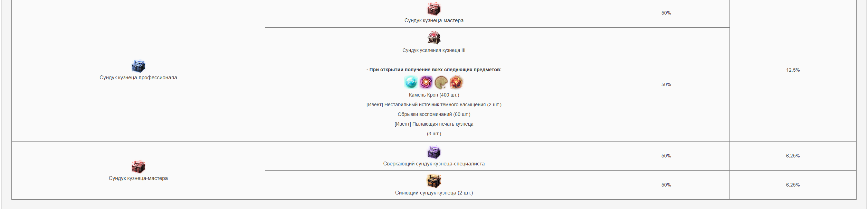The width and height of the screenshot is (868, 209).
Task: Click the red Сундук кузнеца-мастера icon in left column
Action: coord(138,167)
